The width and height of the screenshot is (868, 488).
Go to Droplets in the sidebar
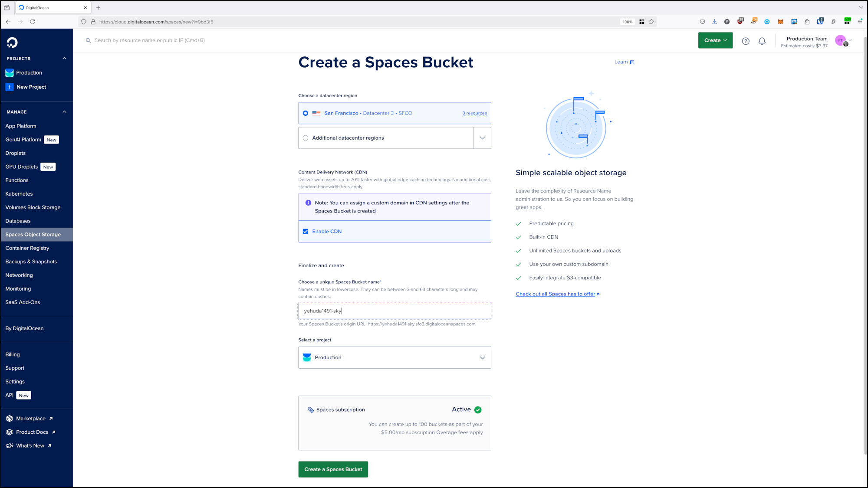tap(16, 153)
